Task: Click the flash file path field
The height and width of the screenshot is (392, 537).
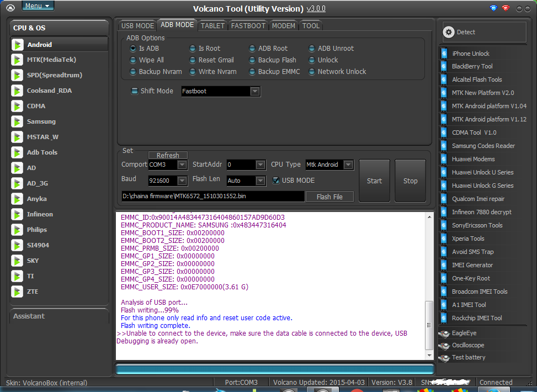Action: coord(212,197)
